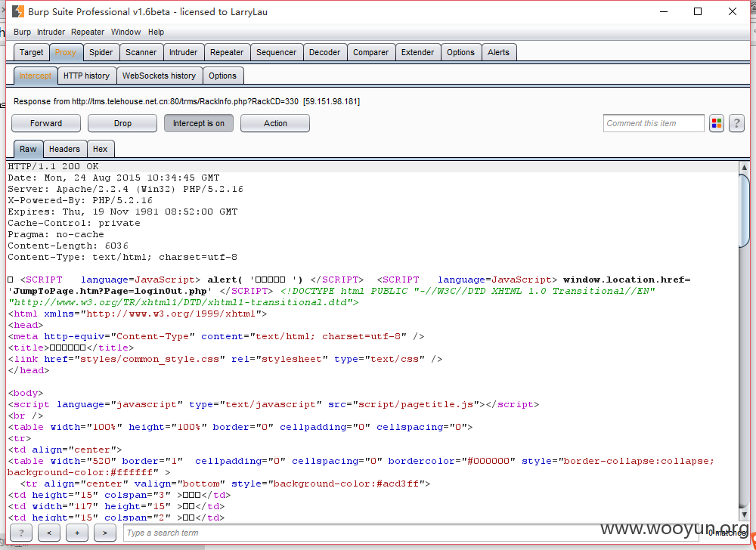The image size is (756, 550).
Task: Click the search help question mark button
Action: click(x=21, y=533)
